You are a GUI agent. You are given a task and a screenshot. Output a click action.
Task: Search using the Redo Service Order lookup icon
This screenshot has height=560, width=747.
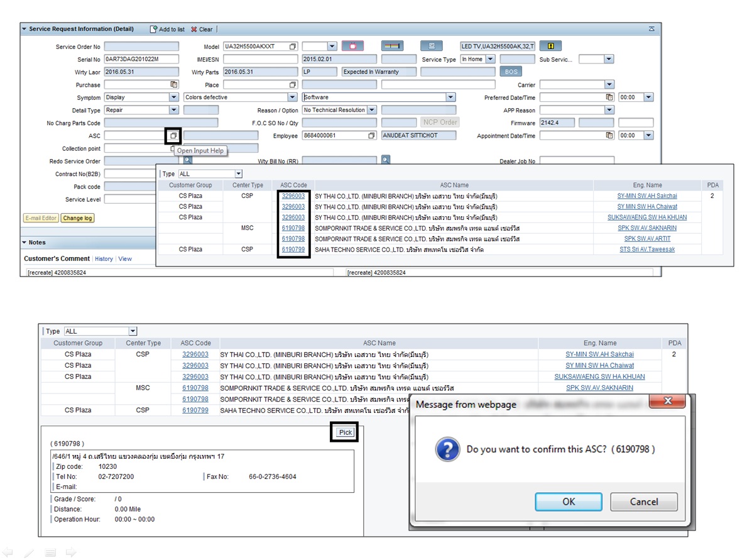click(188, 160)
